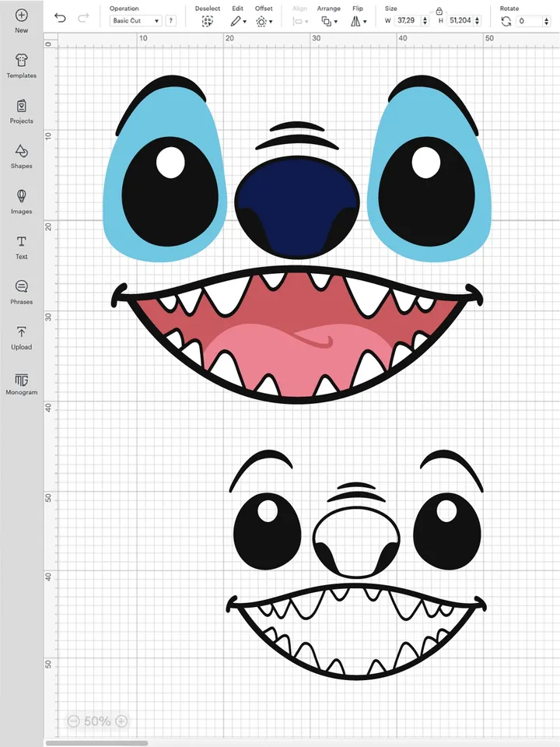
Task: Expand the Operation Basic Cut dropdown
Action: coord(135,21)
